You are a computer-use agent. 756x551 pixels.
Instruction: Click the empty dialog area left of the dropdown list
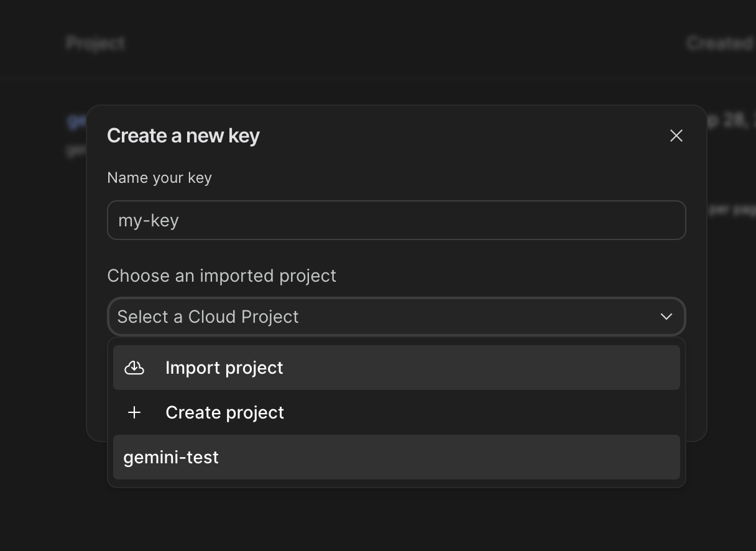point(97,386)
